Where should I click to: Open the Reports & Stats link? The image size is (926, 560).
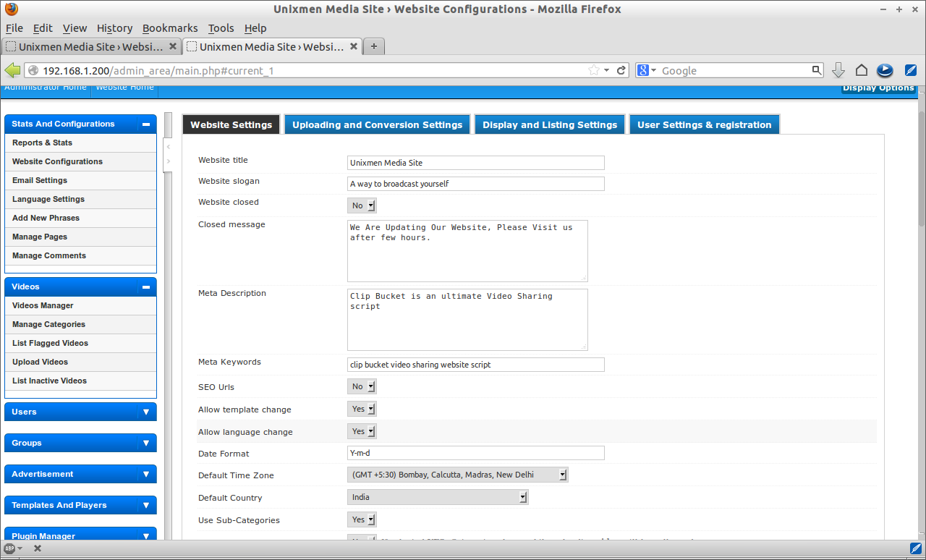coord(42,143)
